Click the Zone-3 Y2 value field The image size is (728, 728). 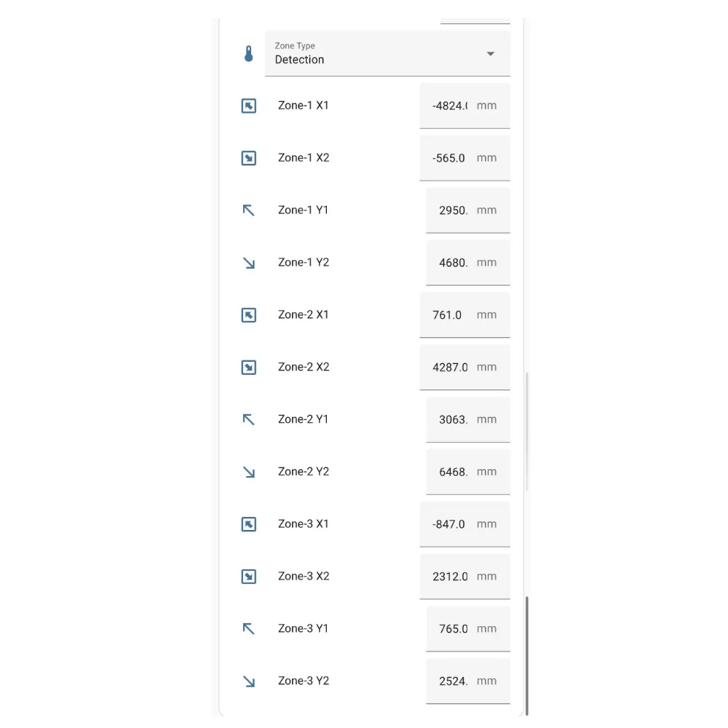(454, 681)
